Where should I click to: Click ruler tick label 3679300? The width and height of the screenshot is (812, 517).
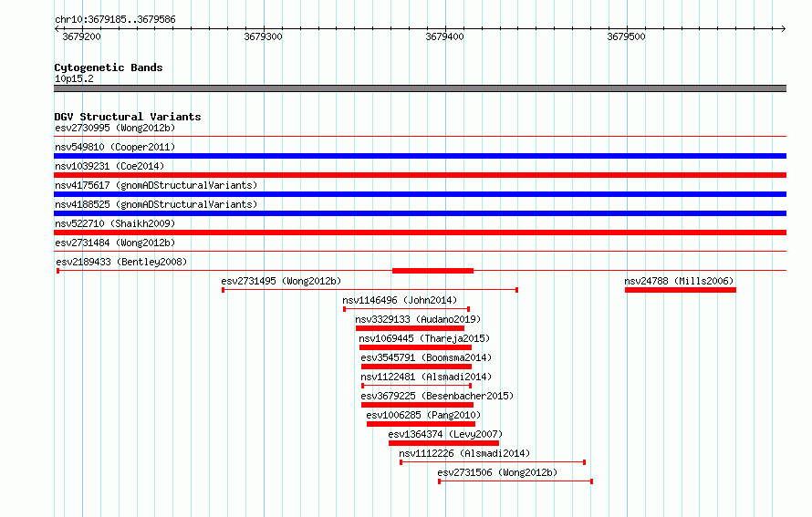point(263,36)
